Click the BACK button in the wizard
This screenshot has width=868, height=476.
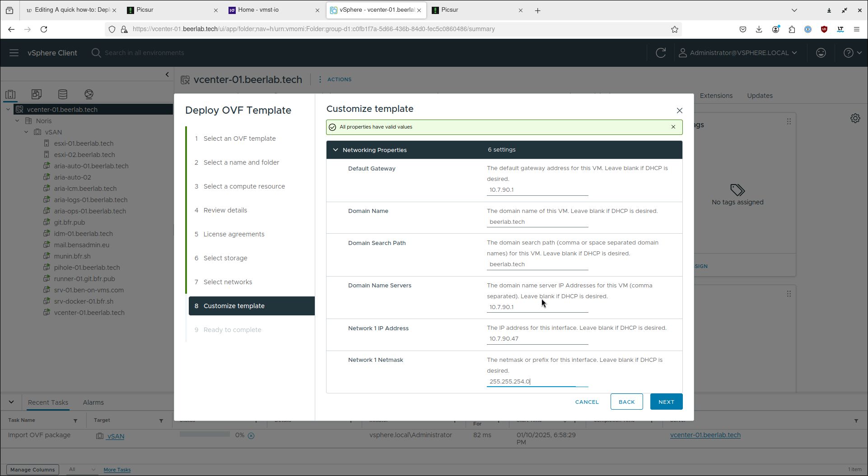point(626,402)
